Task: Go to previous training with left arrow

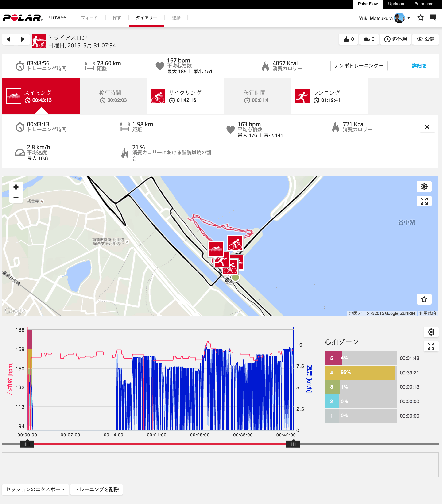Action: (x=9, y=39)
